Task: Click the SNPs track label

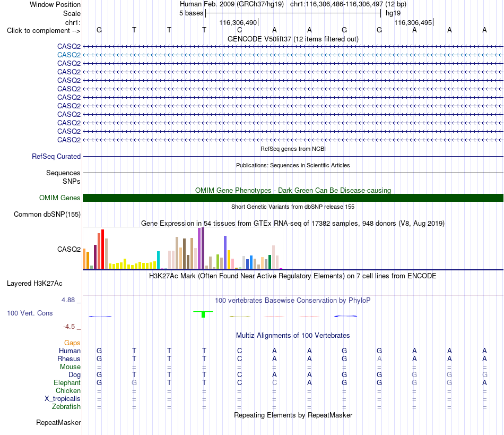Action: coord(72,182)
